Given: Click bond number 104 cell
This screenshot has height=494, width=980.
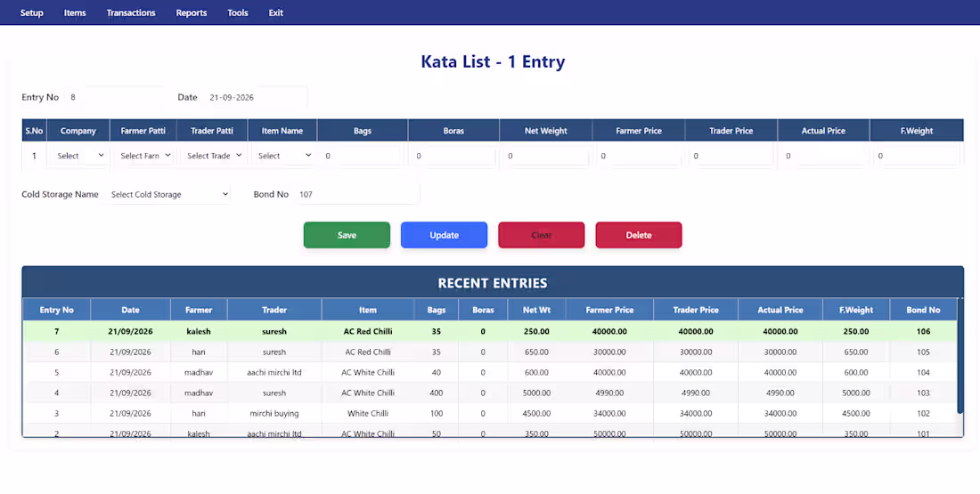Looking at the screenshot, I should pyautogui.click(x=924, y=372).
